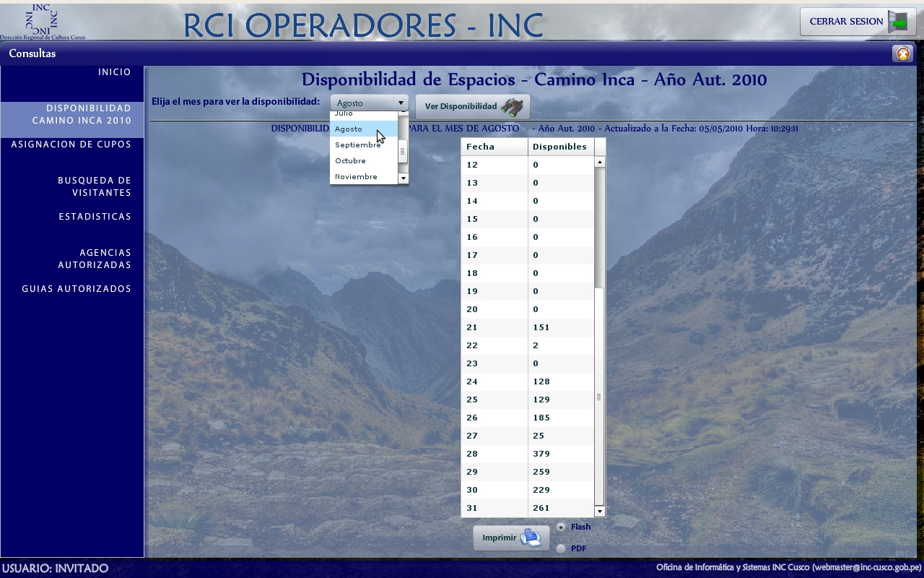
Task: Click the printer icon on Imprimir button
Action: [x=531, y=538]
